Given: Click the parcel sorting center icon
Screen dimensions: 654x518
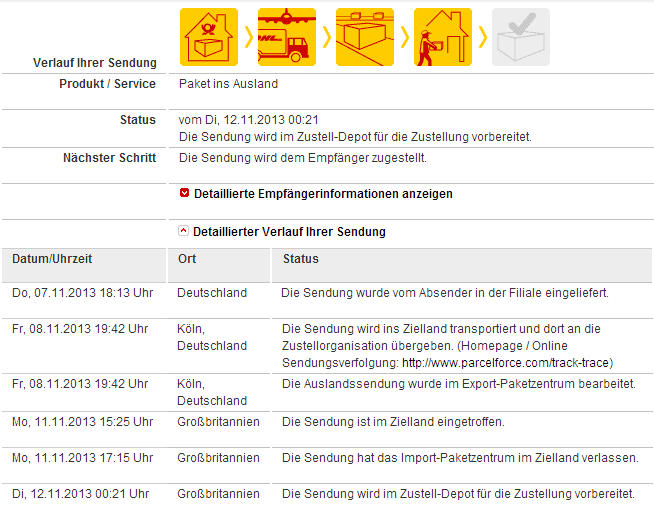Looking at the screenshot, I should point(365,37).
